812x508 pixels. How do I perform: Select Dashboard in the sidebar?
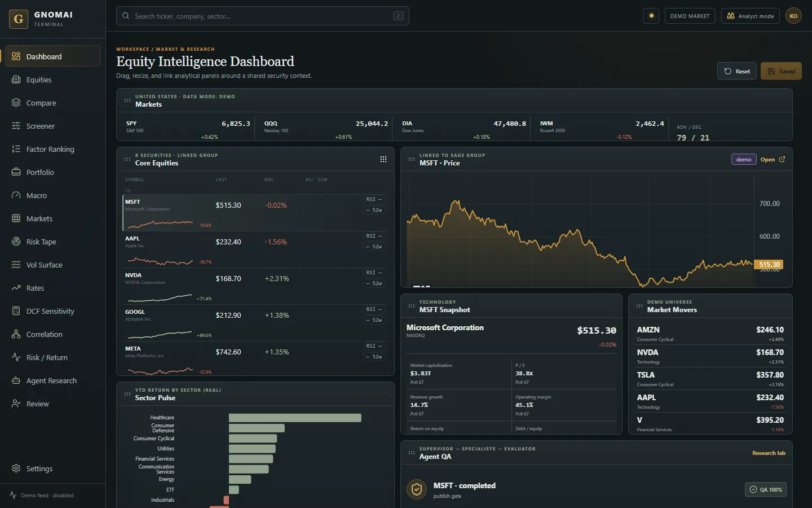click(x=52, y=56)
